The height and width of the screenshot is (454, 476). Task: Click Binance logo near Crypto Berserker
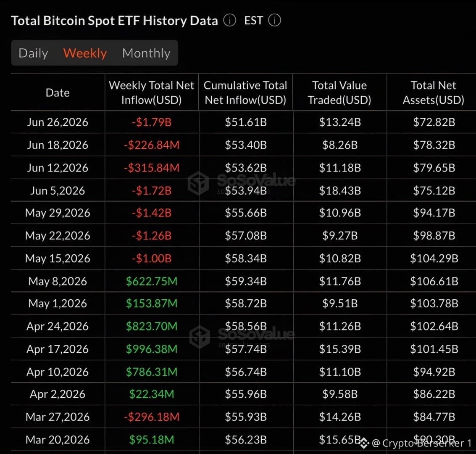click(x=365, y=443)
